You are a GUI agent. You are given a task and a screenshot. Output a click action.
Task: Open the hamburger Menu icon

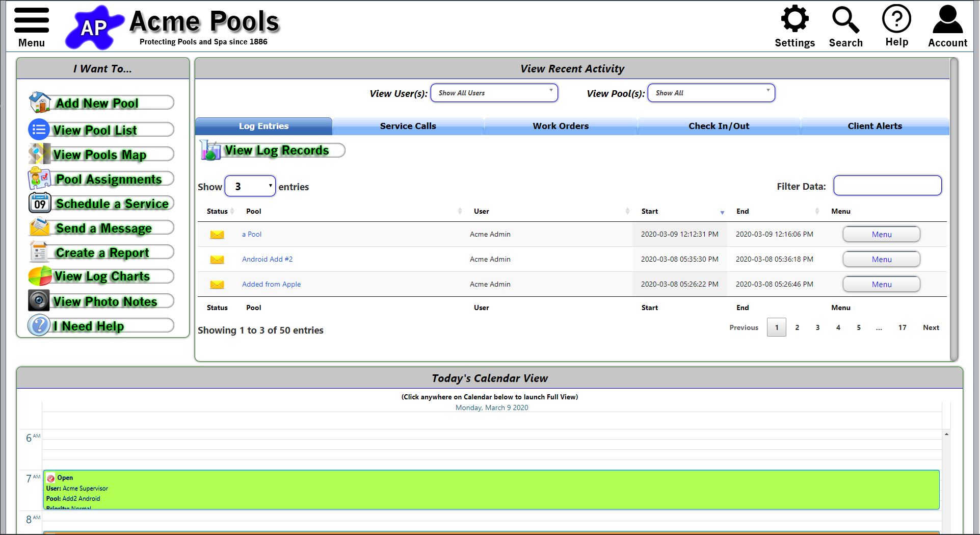32,21
